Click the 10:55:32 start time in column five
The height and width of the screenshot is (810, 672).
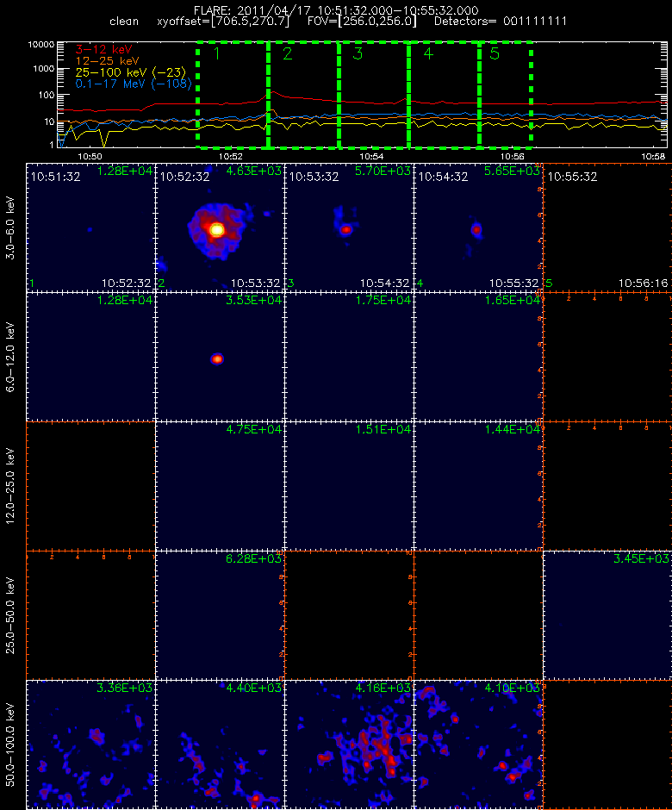(572, 177)
